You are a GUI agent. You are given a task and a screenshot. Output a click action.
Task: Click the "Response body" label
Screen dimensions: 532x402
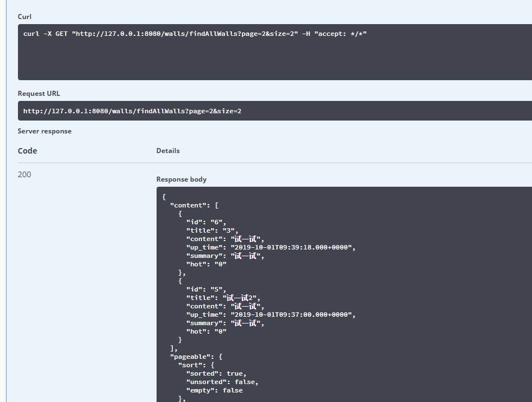(x=181, y=179)
